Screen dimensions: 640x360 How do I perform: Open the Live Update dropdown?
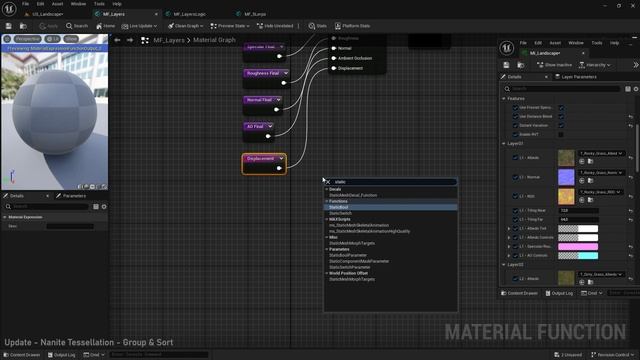tap(139, 26)
